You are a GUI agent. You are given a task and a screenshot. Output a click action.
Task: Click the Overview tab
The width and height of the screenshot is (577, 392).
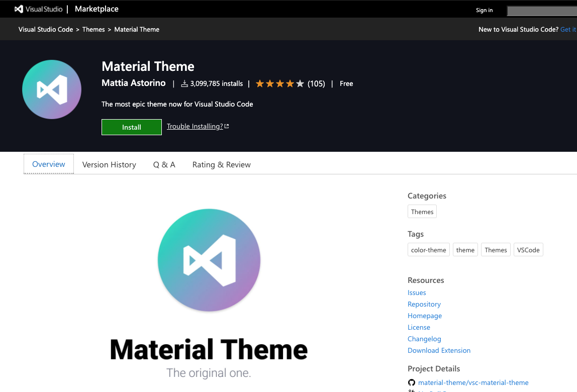tap(48, 164)
